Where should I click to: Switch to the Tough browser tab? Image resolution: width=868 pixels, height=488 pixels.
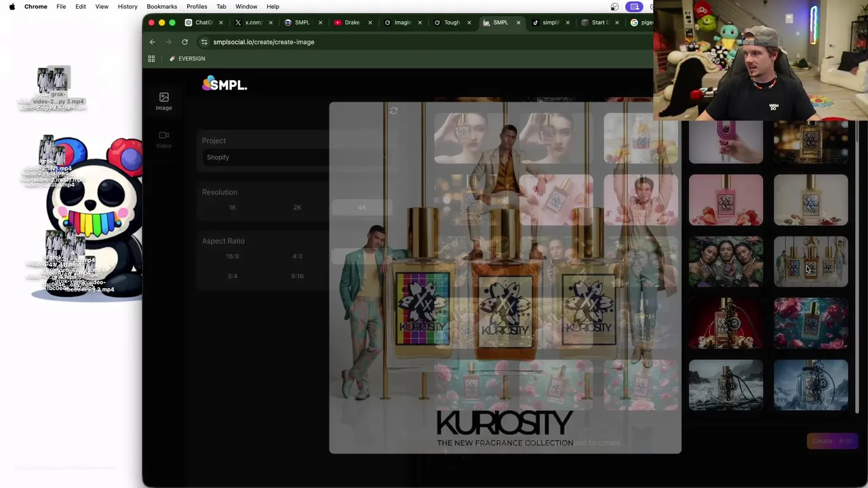click(451, 22)
